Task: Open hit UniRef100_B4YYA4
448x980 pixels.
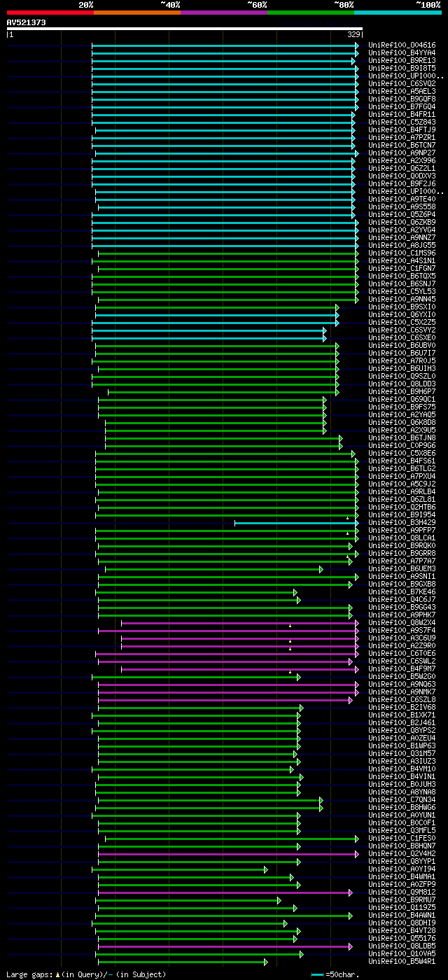Action: pos(402,52)
